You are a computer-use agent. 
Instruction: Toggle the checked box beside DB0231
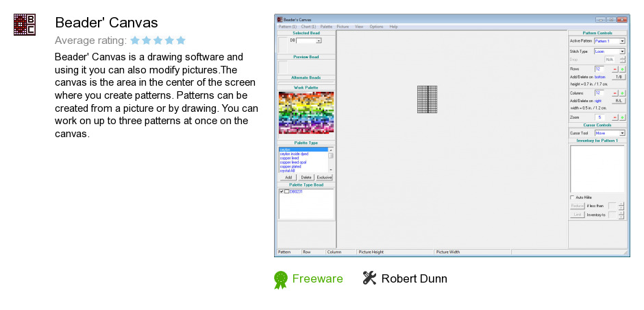tap(282, 191)
